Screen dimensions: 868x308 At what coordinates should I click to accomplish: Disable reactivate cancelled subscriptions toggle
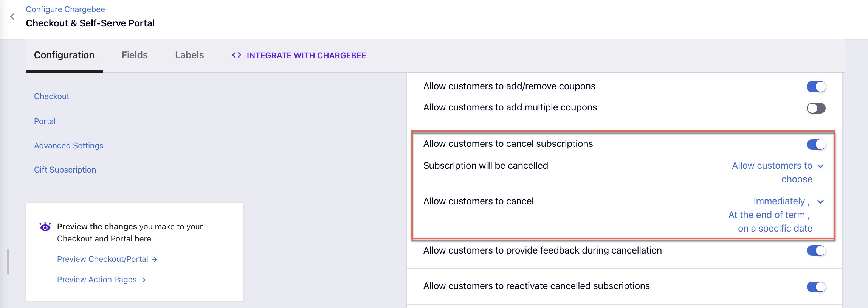coord(816,287)
